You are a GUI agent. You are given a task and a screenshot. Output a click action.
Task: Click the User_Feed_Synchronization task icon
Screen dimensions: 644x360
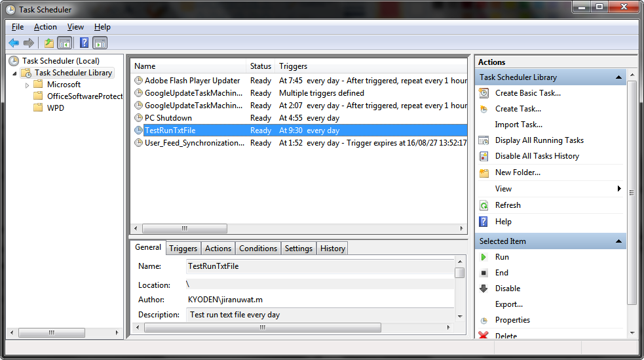coord(139,142)
